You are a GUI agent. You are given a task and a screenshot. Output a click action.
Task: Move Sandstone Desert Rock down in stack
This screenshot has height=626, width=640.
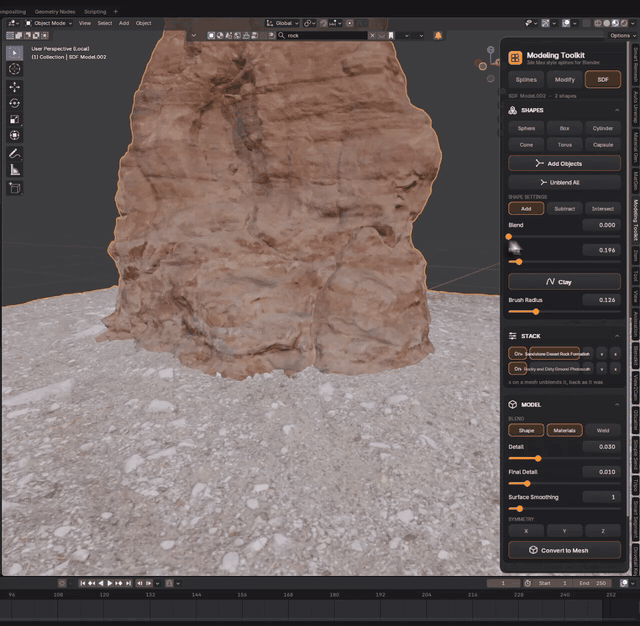[602, 354]
